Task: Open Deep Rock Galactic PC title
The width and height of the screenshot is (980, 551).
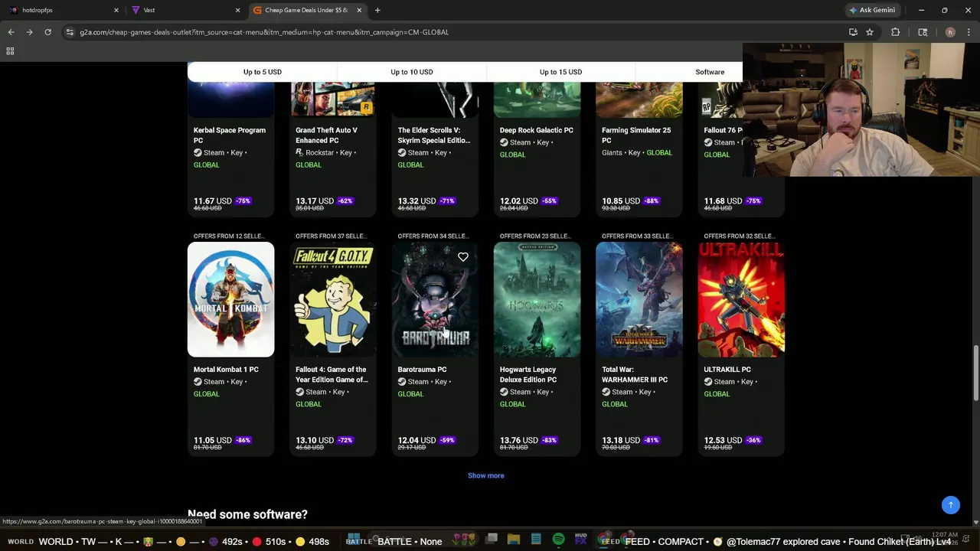Action: pos(536,130)
